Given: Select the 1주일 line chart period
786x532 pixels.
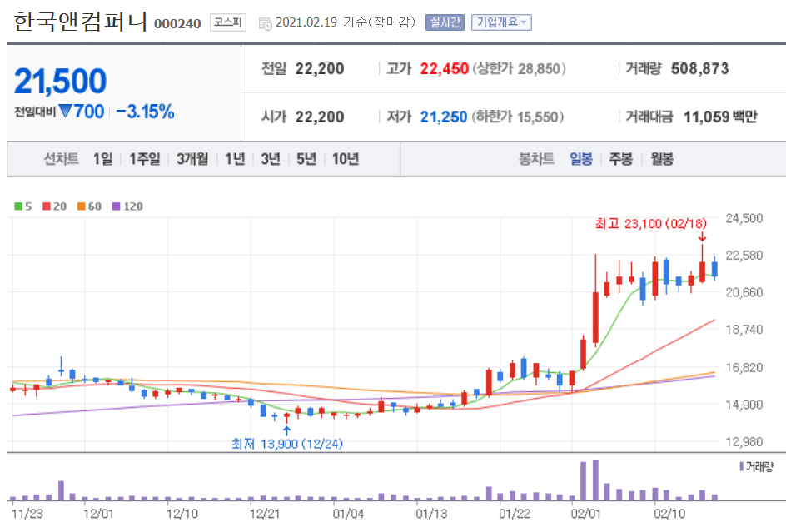Looking at the screenshot, I should click(145, 159).
